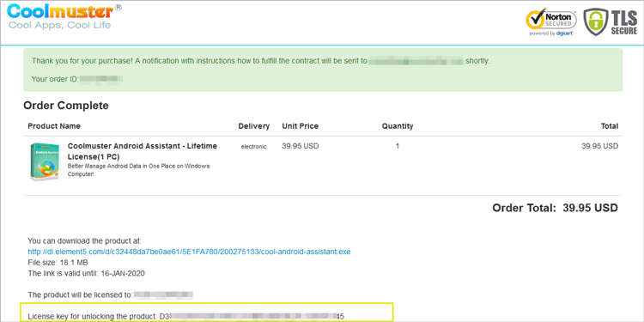Screen dimensions: 644x322
Task: Click the Quantity column header
Action: click(x=398, y=126)
